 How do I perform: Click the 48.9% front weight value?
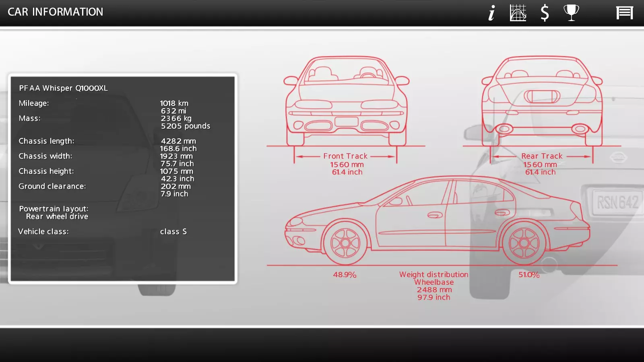click(x=345, y=275)
